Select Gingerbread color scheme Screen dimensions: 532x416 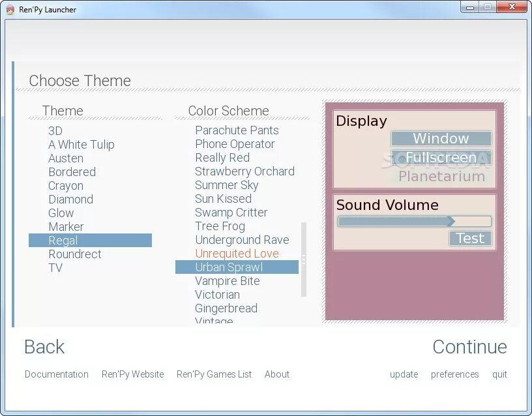(x=226, y=308)
